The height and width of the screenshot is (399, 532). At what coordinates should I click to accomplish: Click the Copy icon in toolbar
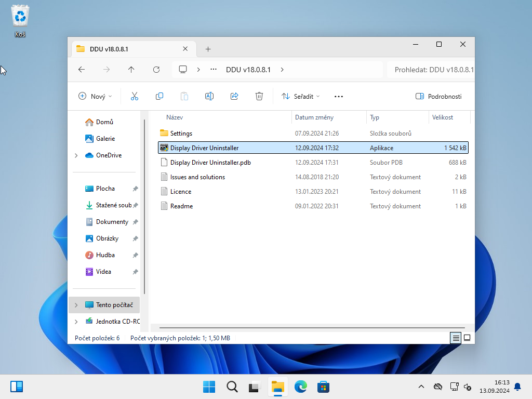click(159, 96)
